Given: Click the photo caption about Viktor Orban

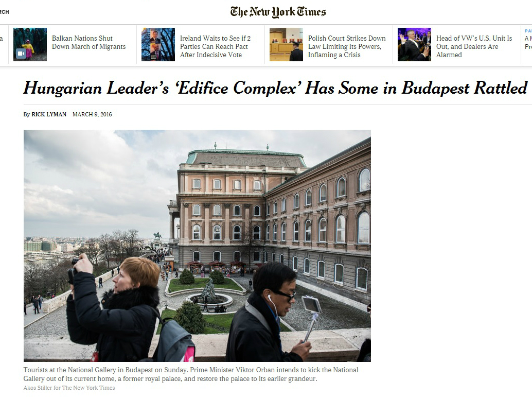Looking at the screenshot, I should pyautogui.click(x=191, y=374).
